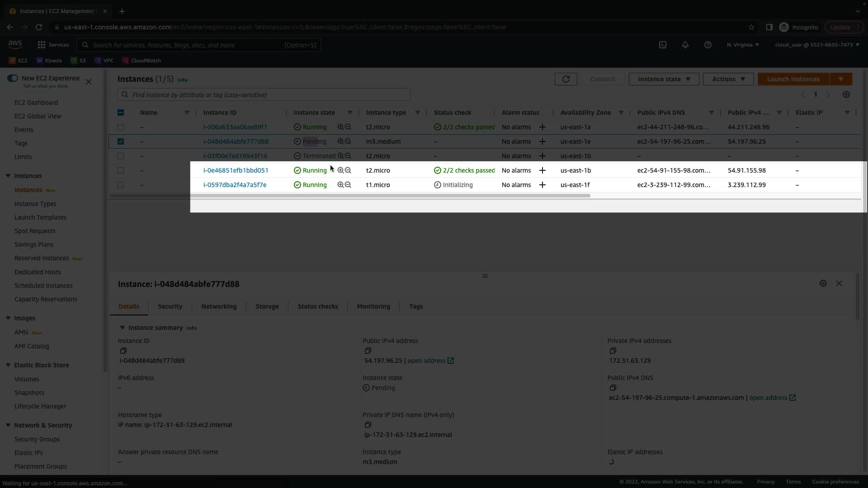
Task: Open the Status checks tab
Action: [x=317, y=306]
